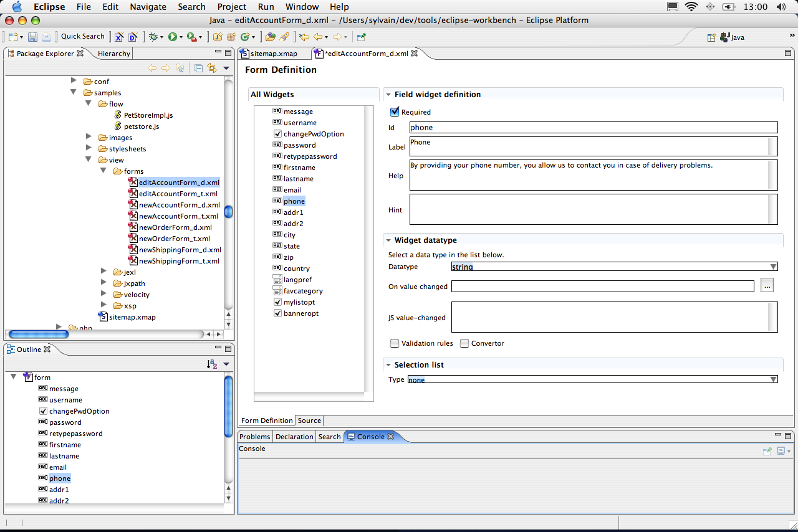Click the Sort alphabetically icon in Outline
This screenshot has height=532, width=798.
pos(212,364)
